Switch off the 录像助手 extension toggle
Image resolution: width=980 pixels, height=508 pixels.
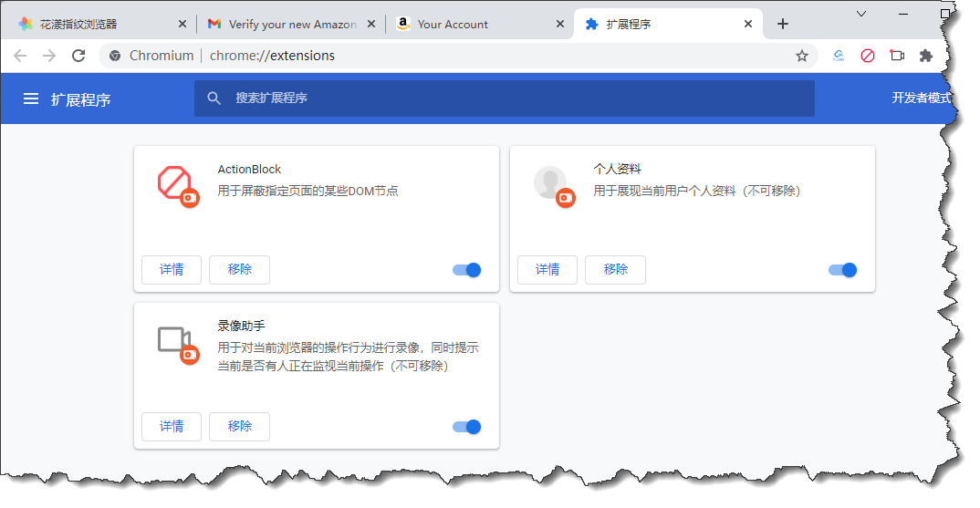click(467, 427)
